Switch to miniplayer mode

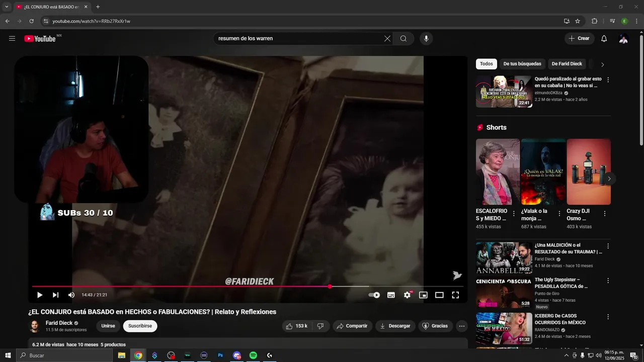[x=423, y=295]
